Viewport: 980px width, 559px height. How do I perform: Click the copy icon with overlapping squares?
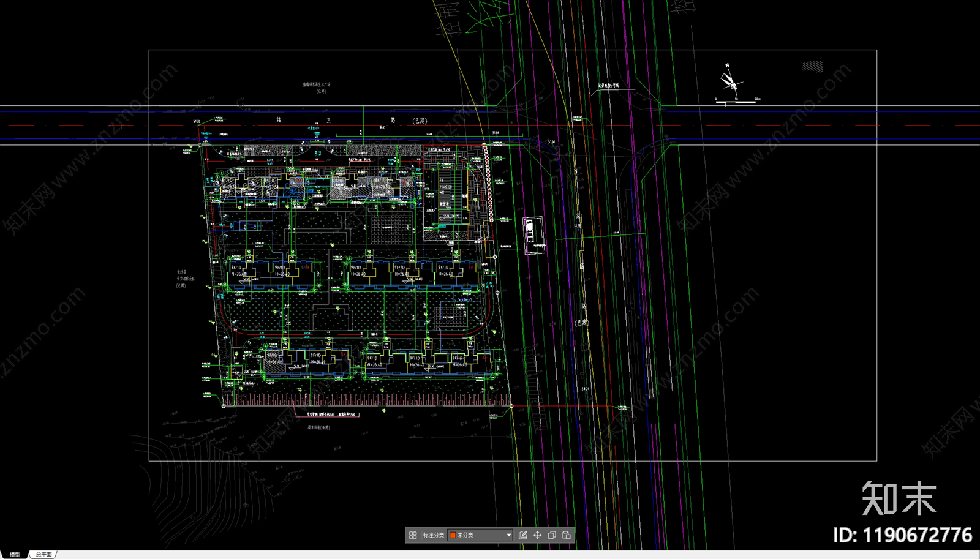point(552,535)
